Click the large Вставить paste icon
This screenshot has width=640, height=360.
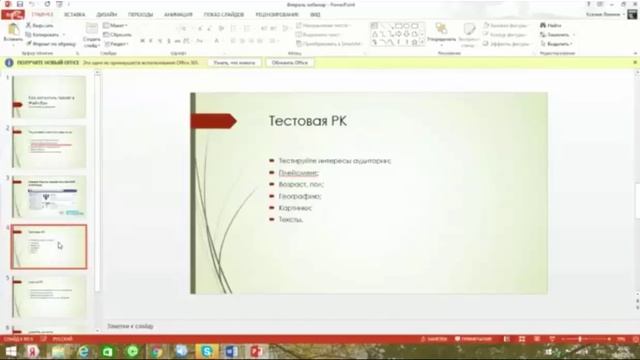(x=13, y=29)
